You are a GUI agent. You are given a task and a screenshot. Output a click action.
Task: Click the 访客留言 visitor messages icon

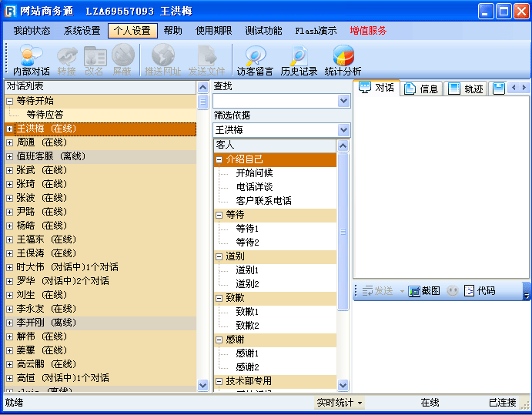[x=254, y=60]
